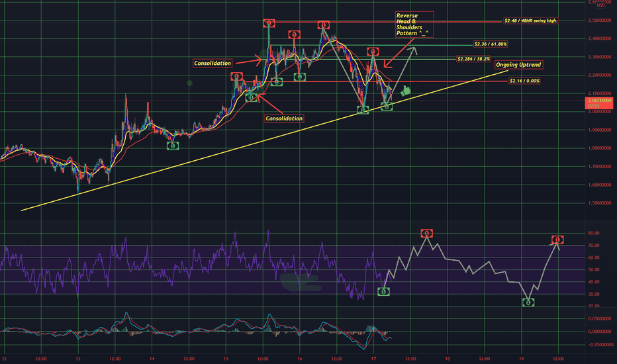The height and width of the screenshot is (364, 617).
Task: Click date 18 on the time axis
Action: [x=448, y=359]
